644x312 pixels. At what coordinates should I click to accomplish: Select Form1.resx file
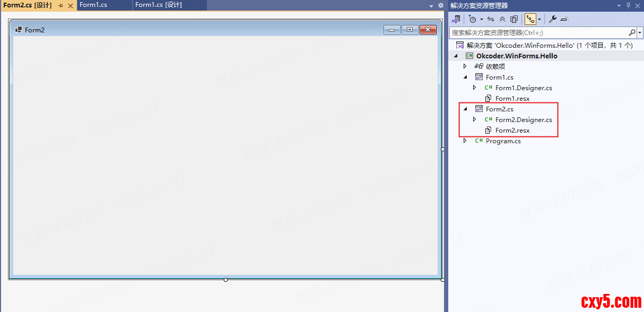pos(512,98)
